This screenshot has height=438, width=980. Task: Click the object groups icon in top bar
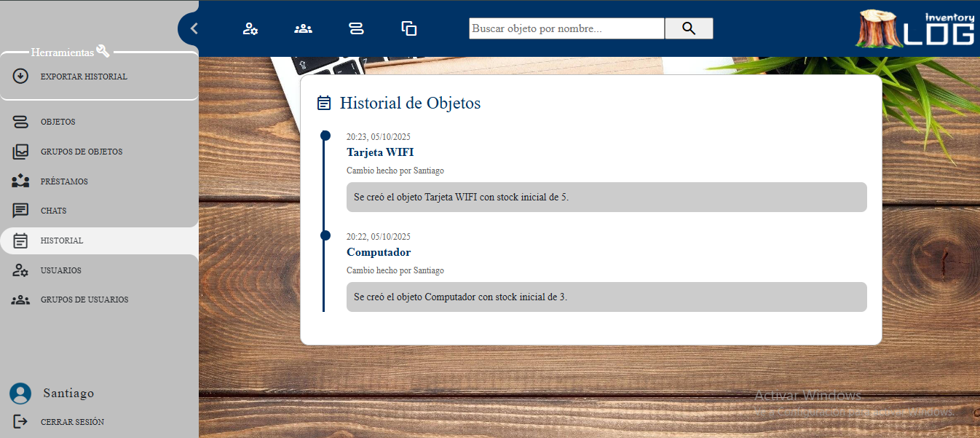[x=409, y=28]
